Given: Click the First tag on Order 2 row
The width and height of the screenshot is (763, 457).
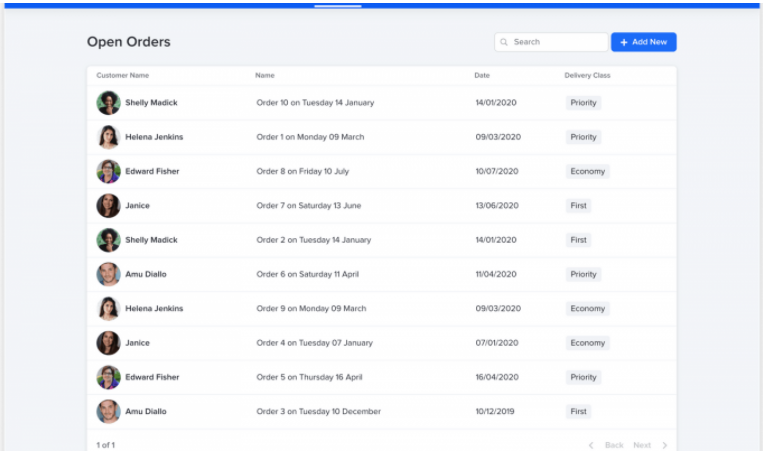Looking at the screenshot, I should coord(578,240).
